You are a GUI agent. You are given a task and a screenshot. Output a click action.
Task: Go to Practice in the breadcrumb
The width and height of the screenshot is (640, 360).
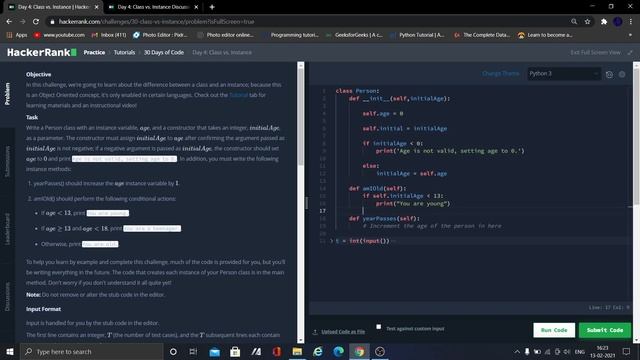pyautogui.click(x=94, y=52)
